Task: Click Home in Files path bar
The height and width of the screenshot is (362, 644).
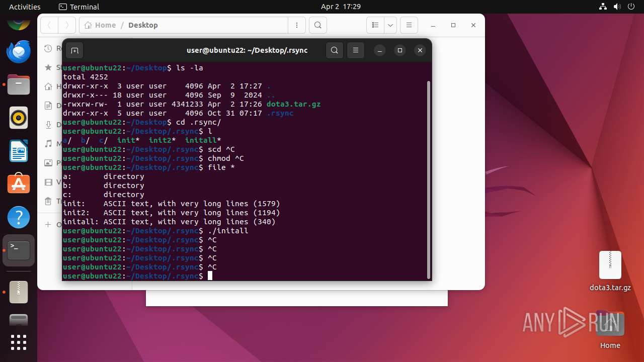Action: pos(100,25)
